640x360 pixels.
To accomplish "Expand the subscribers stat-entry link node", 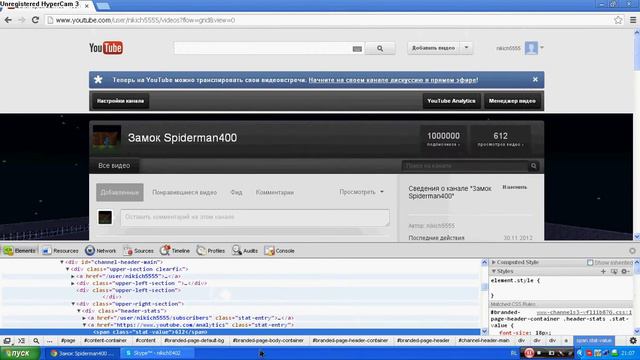I will click(84, 318).
